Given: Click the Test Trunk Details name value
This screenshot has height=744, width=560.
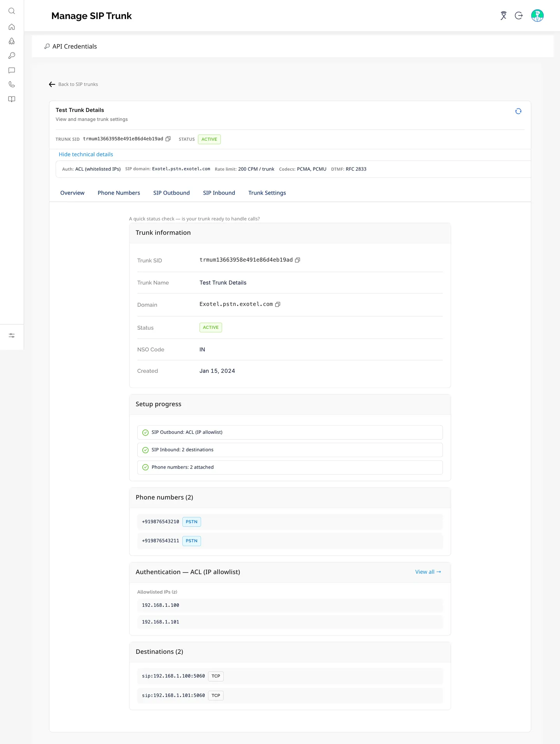Looking at the screenshot, I should pos(223,283).
